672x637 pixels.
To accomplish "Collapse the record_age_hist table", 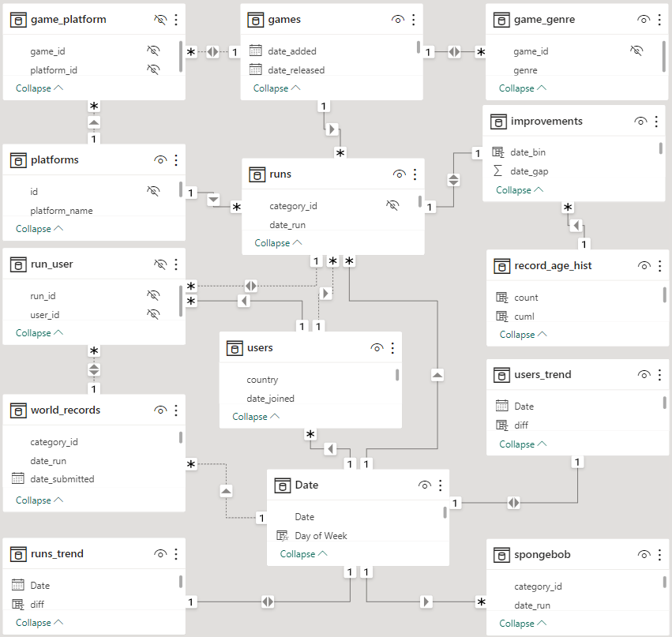I will (x=523, y=335).
